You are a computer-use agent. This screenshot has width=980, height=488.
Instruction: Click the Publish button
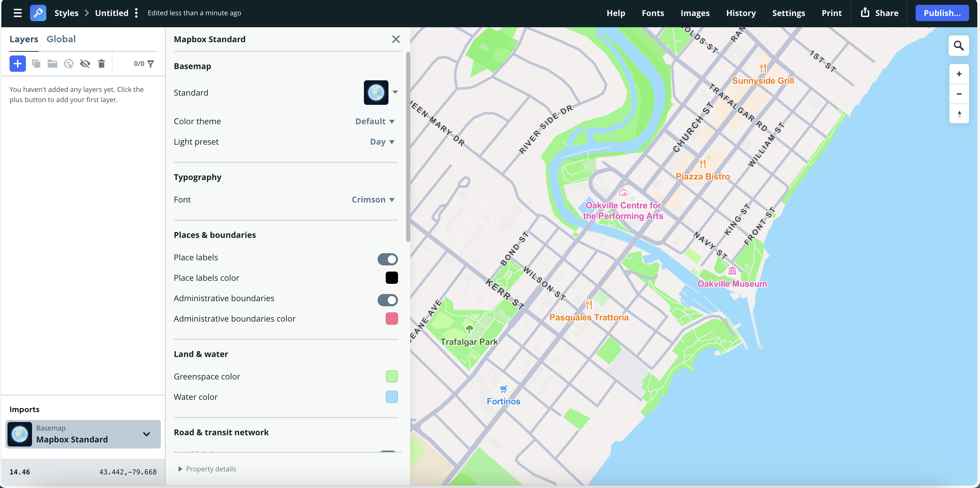[x=941, y=13]
